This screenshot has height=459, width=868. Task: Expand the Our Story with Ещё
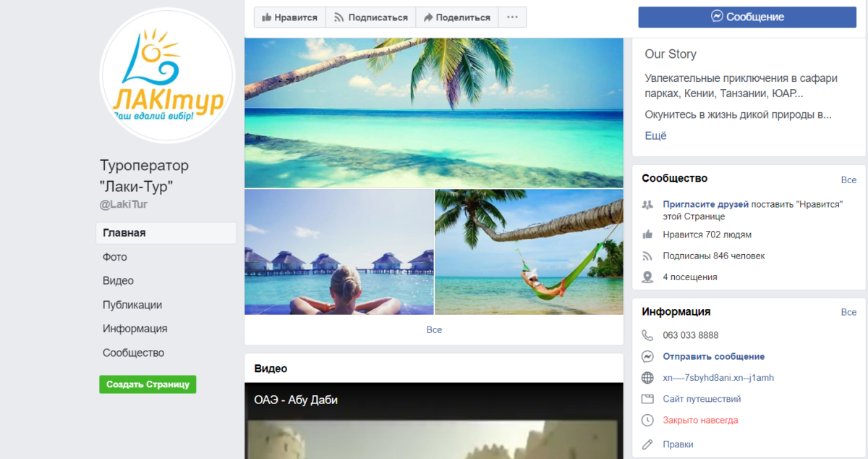click(655, 135)
